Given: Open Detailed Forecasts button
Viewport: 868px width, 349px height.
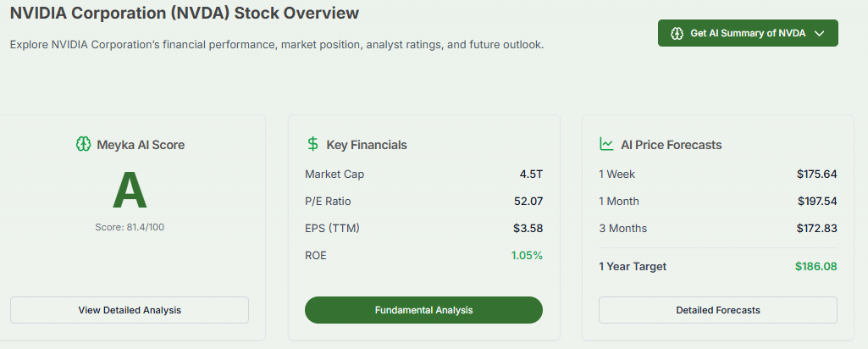Looking at the screenshot, I should pyautogui.click(x=717, y=310).
